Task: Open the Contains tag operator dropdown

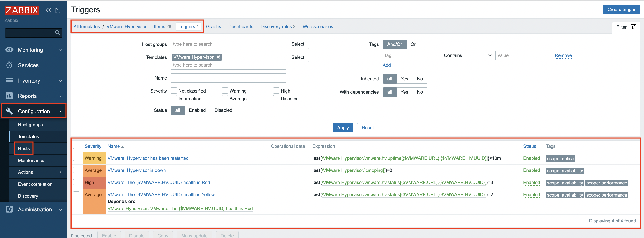Action: pos(467,56)
